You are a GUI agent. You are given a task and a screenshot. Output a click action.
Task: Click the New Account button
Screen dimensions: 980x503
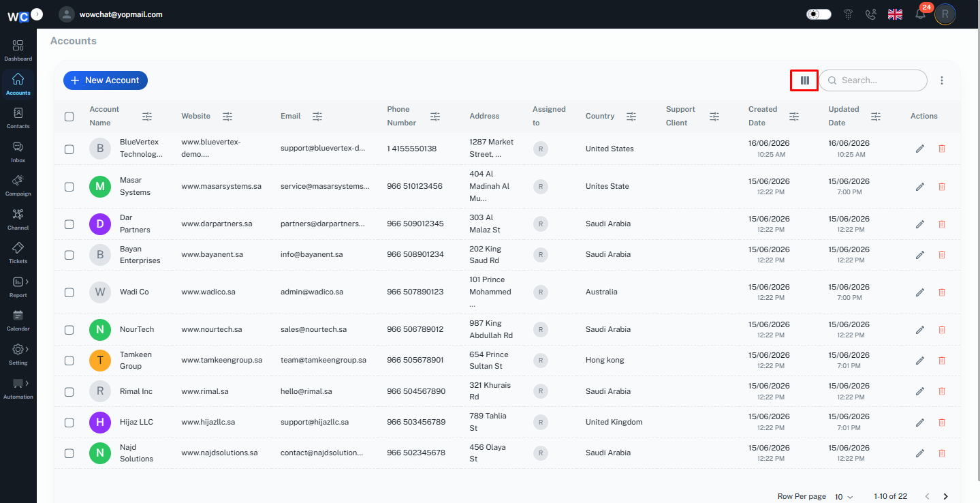[x=106, y=80]
